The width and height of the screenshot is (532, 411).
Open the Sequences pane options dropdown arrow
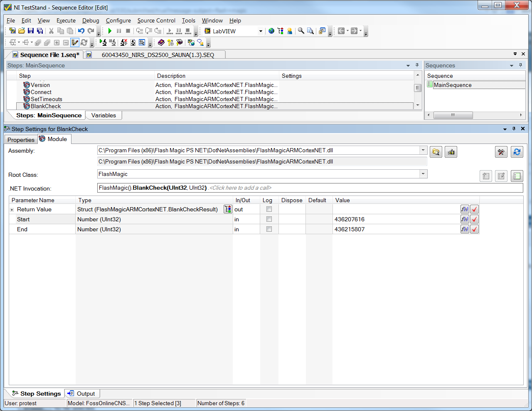coord(512,66)
